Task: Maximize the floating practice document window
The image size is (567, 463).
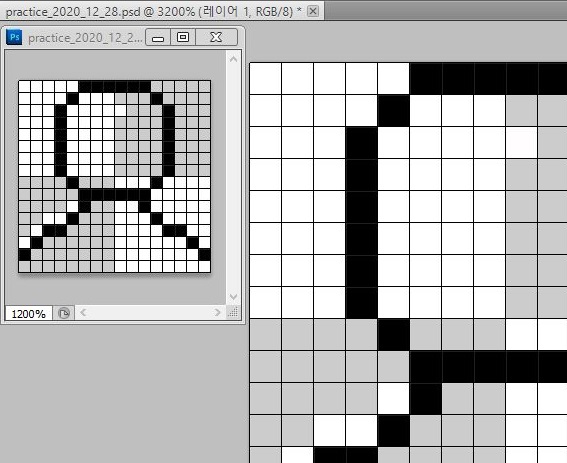Action: pos(183,37)
